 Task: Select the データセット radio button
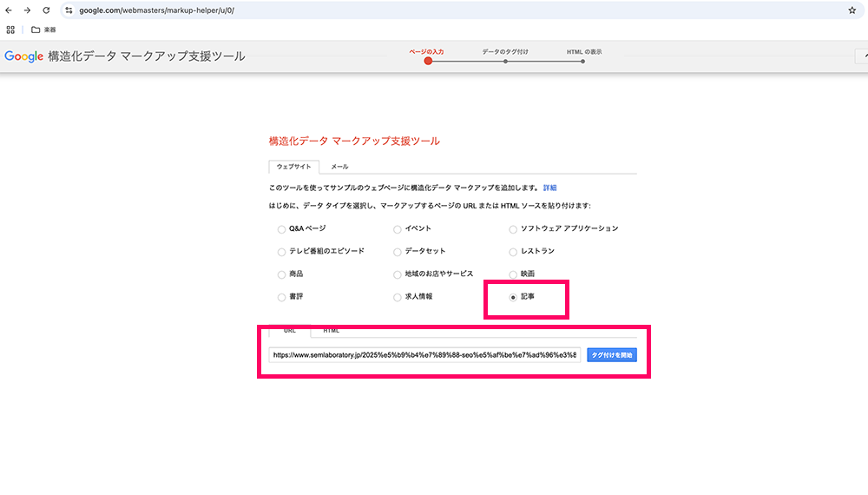(x=397, y=252)
